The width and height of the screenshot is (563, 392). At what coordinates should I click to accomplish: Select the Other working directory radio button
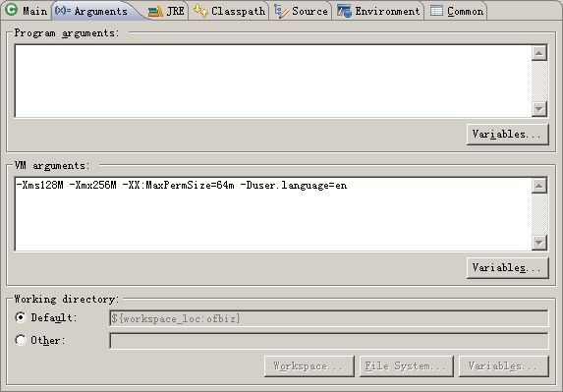click(21, 340)
